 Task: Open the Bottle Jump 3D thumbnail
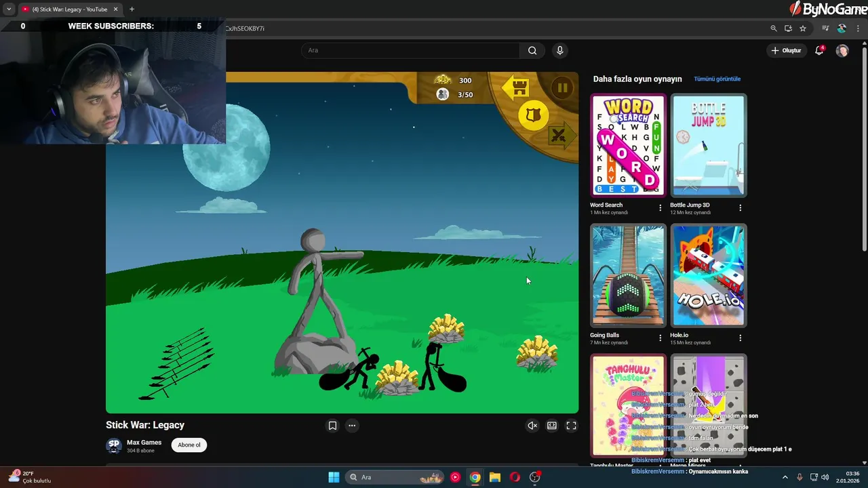(709, 145)
